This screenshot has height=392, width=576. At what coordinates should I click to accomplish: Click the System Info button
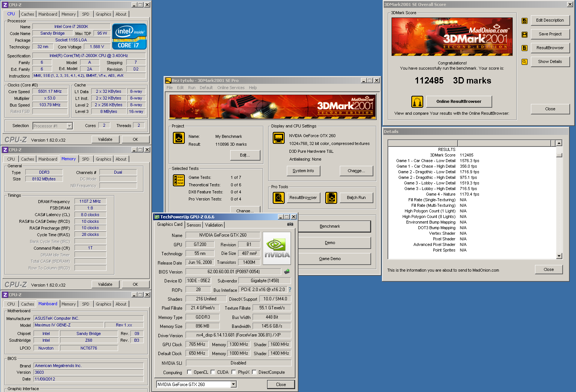tap(303, 171)
